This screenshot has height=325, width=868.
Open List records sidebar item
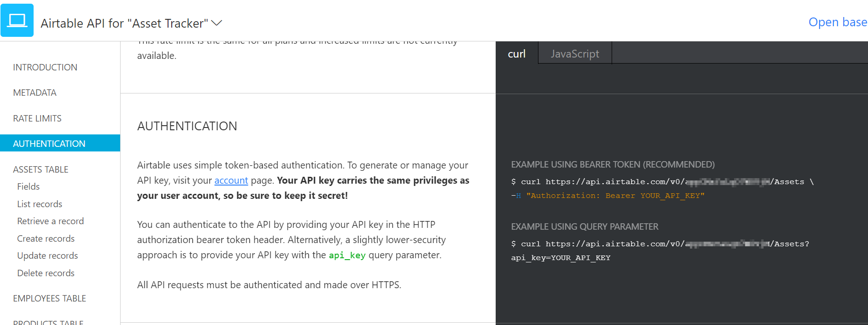pos(40,204)
